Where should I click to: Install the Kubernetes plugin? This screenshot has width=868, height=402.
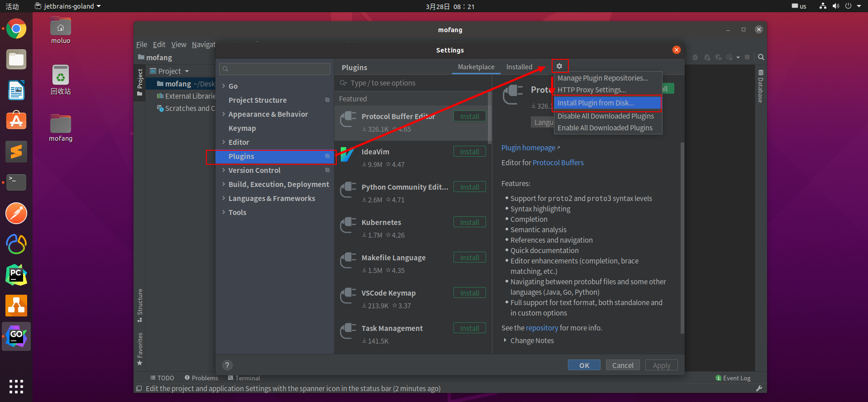(470, 222)
